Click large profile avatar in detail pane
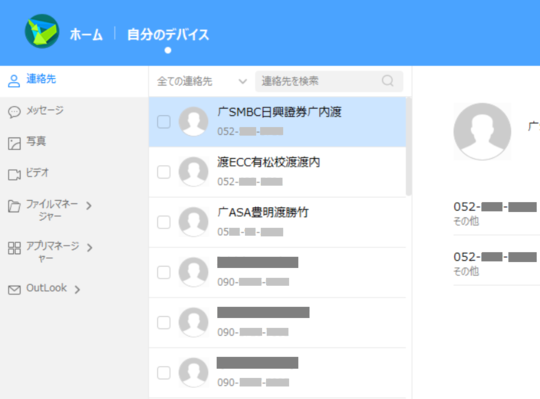 click(482, 132)
